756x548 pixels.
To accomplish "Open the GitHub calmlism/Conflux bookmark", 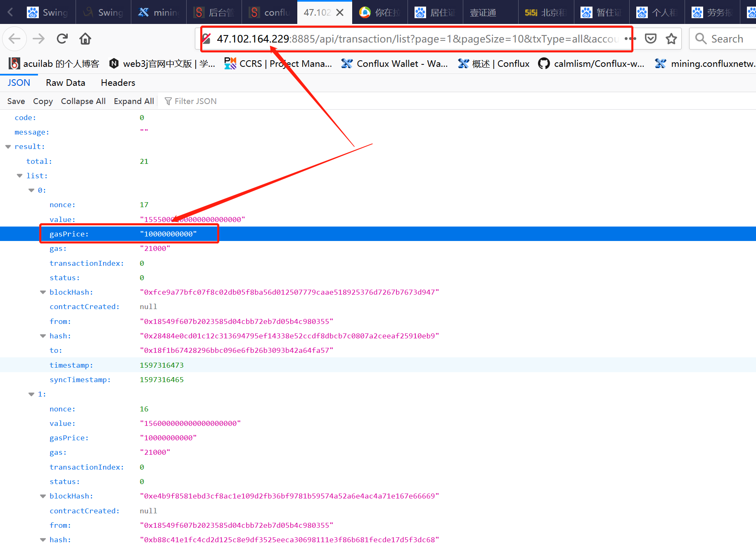I will (591, 64).
